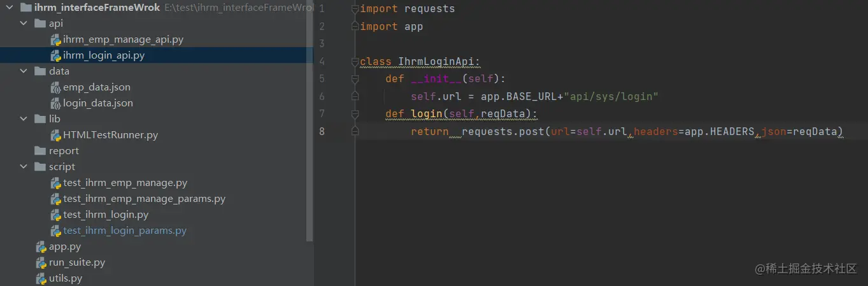Fold the __init__ method at line 5
The image size is (868, 286).
point(355,79)
